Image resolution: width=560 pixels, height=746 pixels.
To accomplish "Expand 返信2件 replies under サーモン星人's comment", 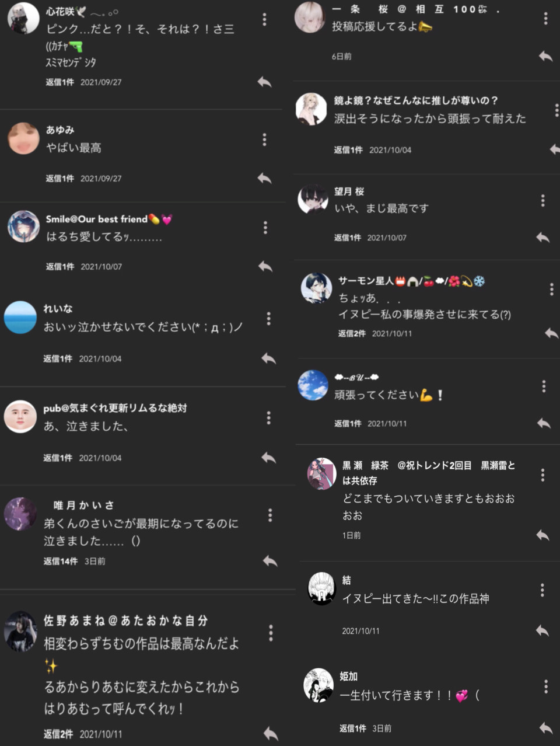I will 352,333.
